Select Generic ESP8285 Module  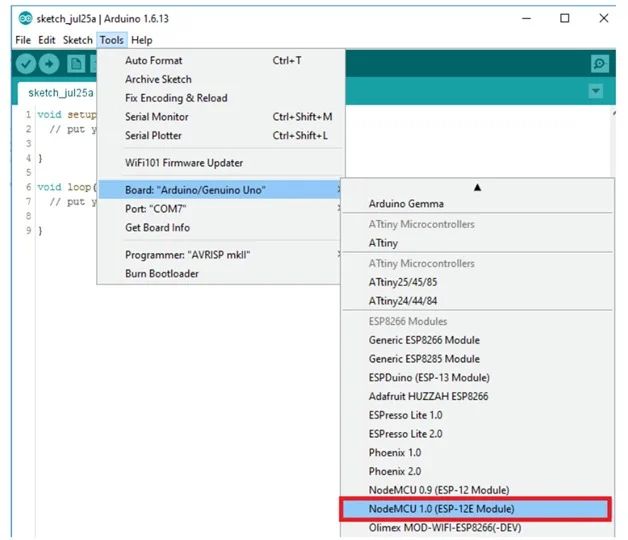(x=477, y=359)
